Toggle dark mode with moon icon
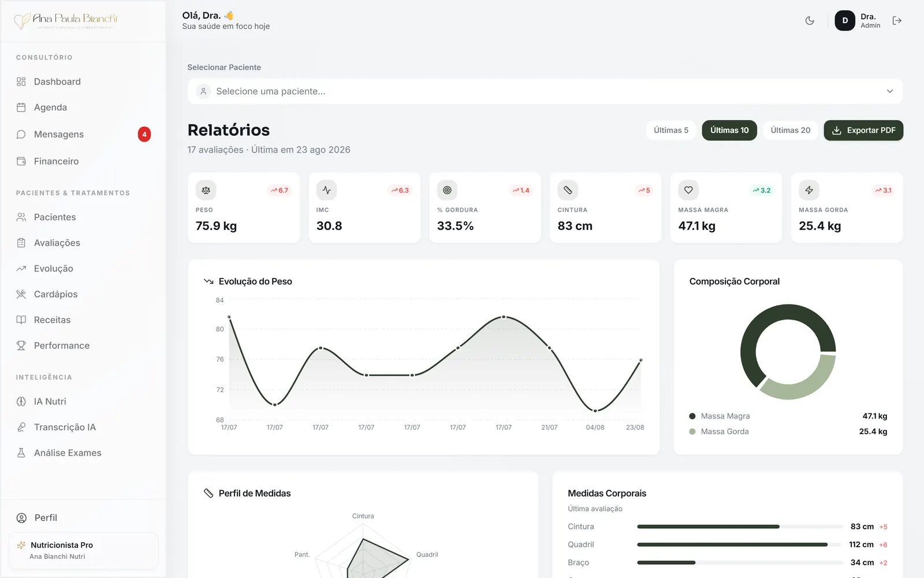Image resolution: width=924 pixels, height=578 pixels. click(x=810, y=21)
